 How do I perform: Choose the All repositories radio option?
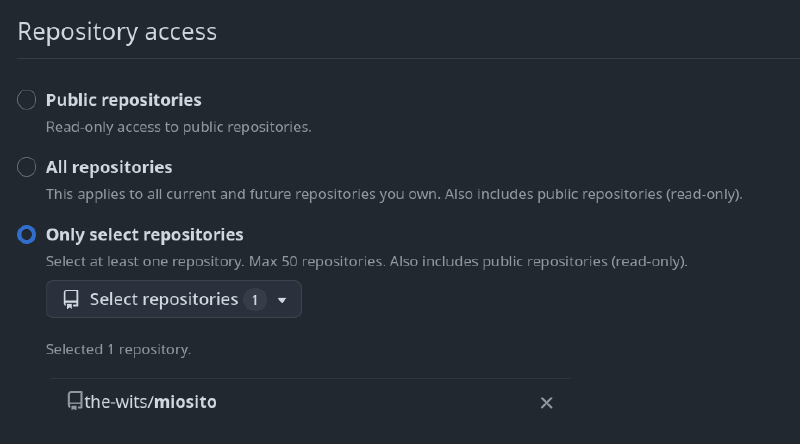tap(27, 167)
